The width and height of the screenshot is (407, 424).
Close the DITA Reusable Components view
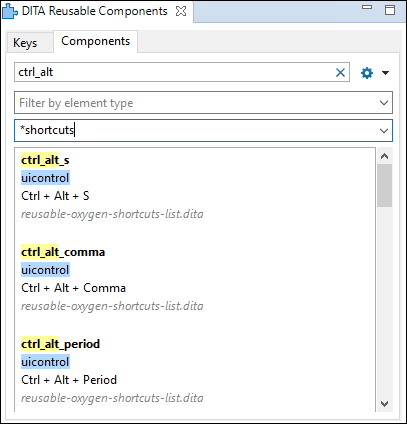[x=181, y=11]
